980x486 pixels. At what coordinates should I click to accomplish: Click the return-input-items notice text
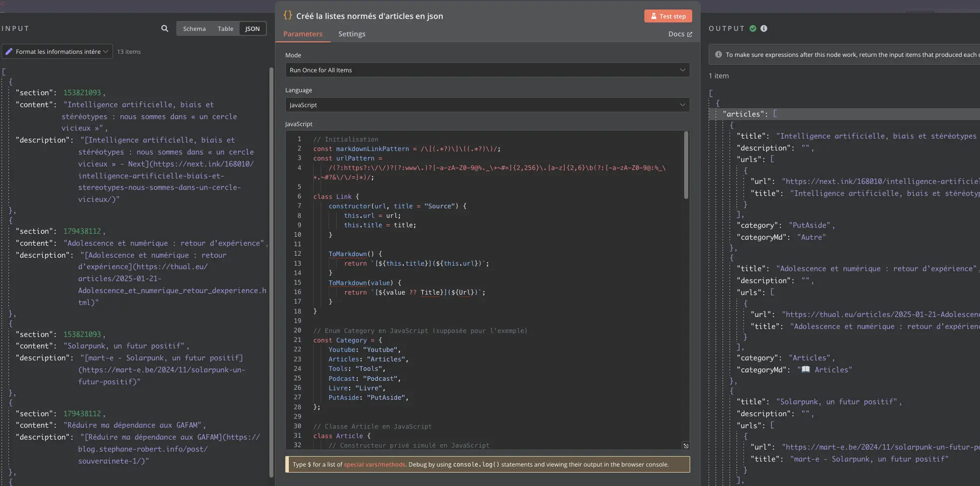tap(852, 54)
